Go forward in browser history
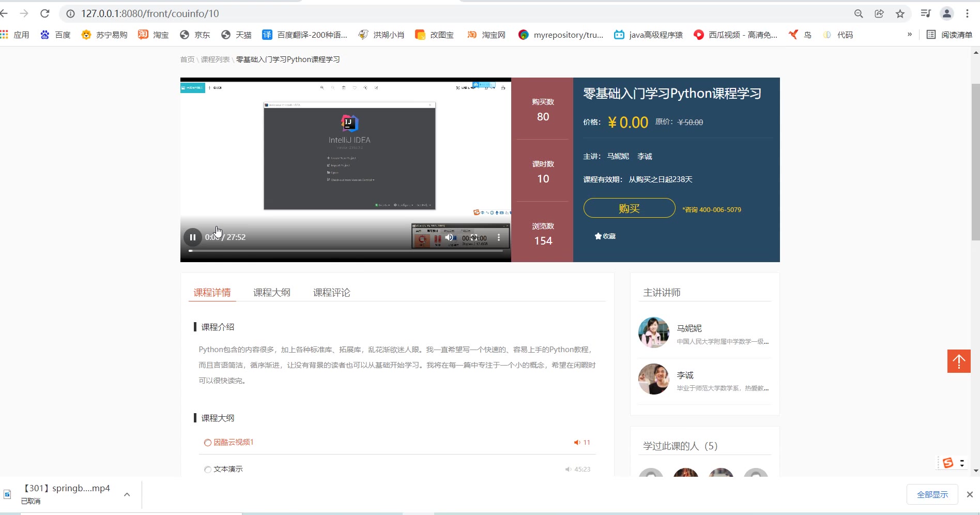The height and width of the screenshot is (515, 980). point(24,13)
